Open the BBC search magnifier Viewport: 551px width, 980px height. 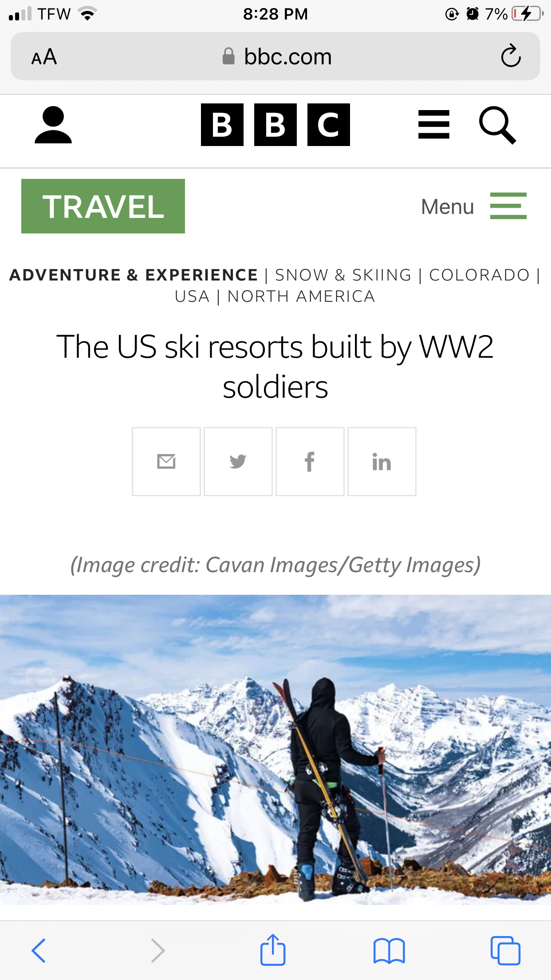(x=497, y=125)
